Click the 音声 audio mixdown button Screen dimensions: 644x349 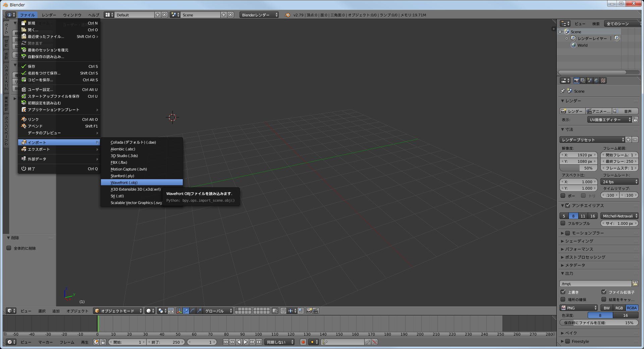[625, 111]
